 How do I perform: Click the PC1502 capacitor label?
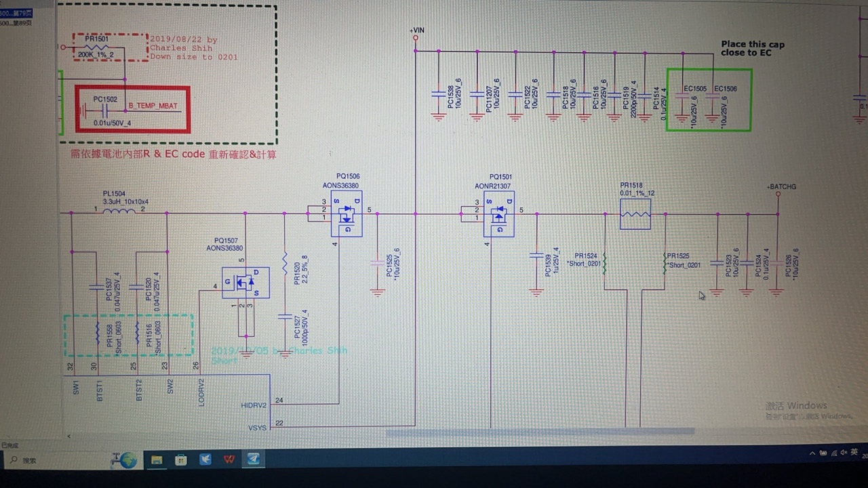pyautogui.click(x=105, y=99)
